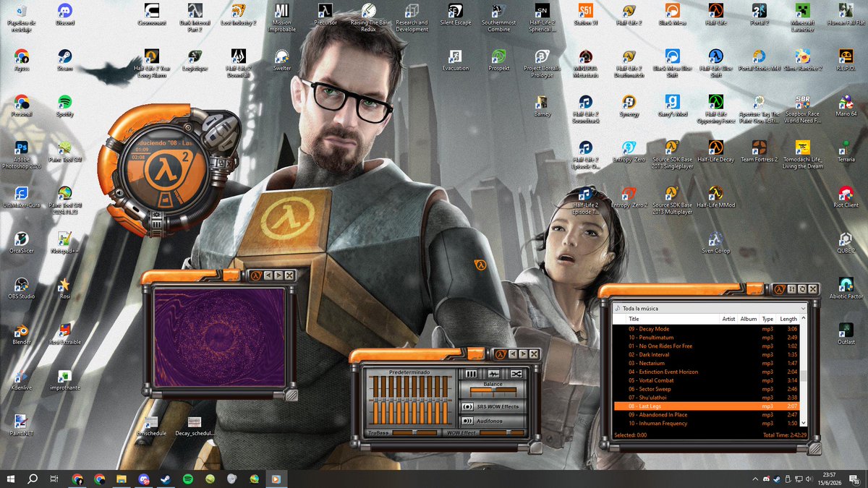Open the Discord desktop shortcut
The width and height of the screenshot is (868, 488).
coord(64,15)
